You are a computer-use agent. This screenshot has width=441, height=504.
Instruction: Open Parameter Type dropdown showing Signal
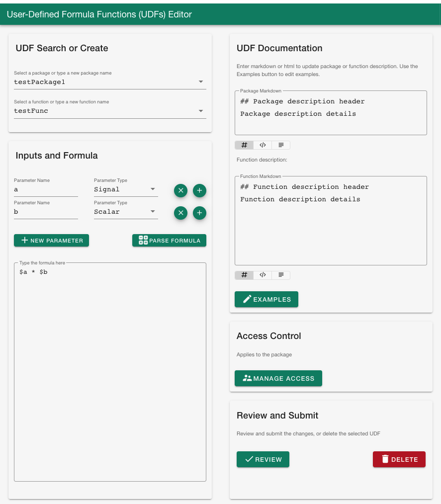[153, 189]
